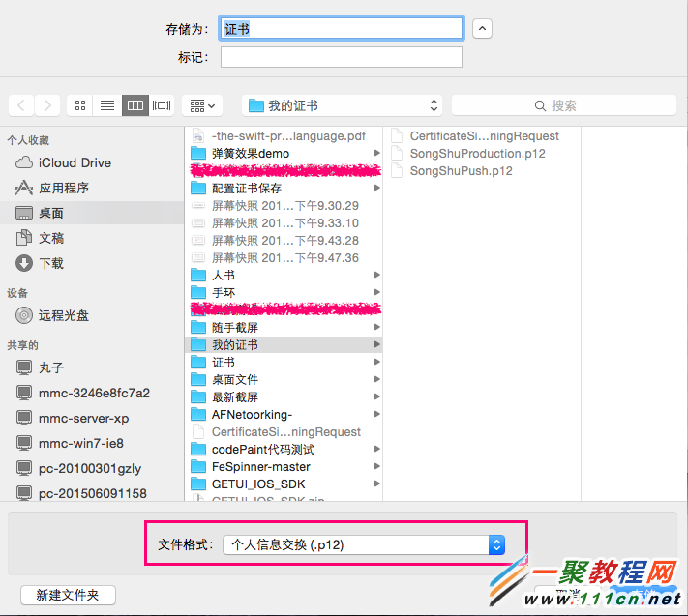Viewport: 688px width, 616px height.
Task: Open the 我的证书 folder location popup
Action: (x=343, y=105)
